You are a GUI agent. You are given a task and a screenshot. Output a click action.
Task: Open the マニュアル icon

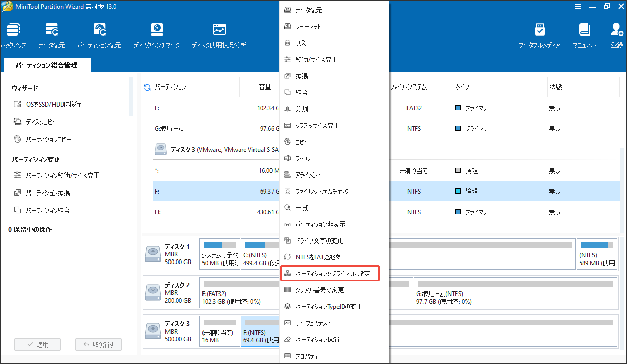coord(584,35)
